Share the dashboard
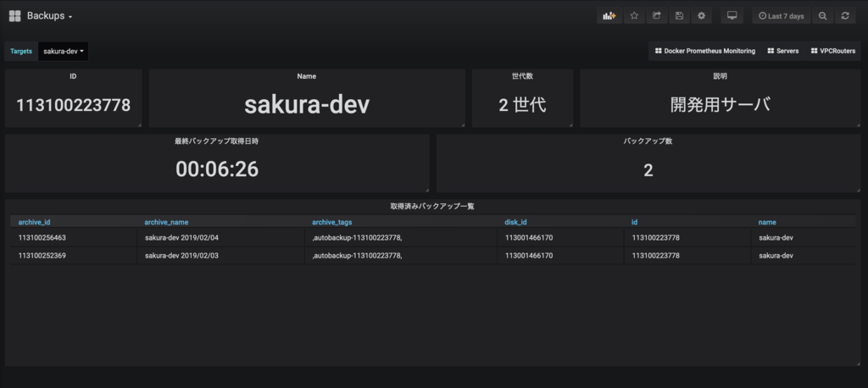 [657, 16]
